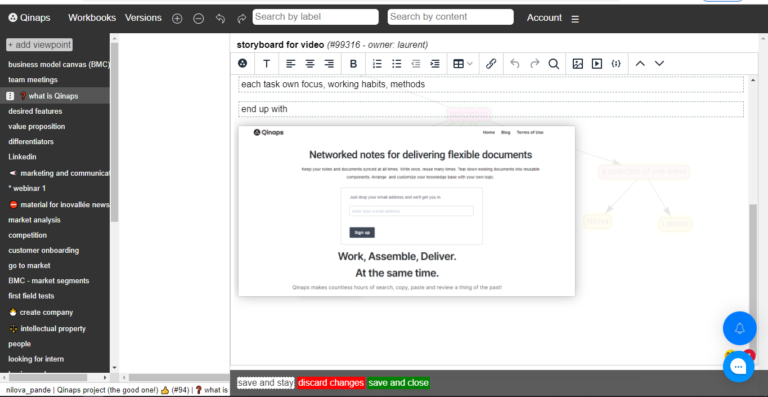The height and width of the screenshot is (397, 768).
Task: Select Linkedin in sidebar
Action: (x=22, y=157)
